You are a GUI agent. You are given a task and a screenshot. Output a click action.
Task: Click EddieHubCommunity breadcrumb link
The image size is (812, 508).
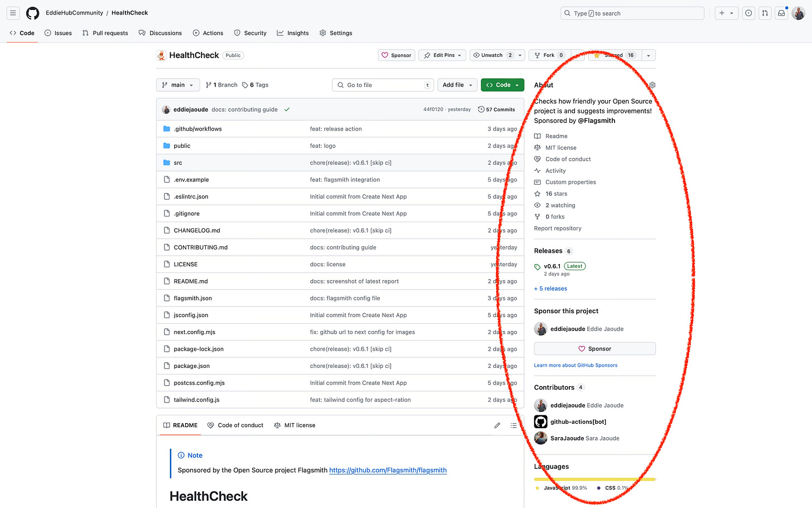(x=74, y=13)
